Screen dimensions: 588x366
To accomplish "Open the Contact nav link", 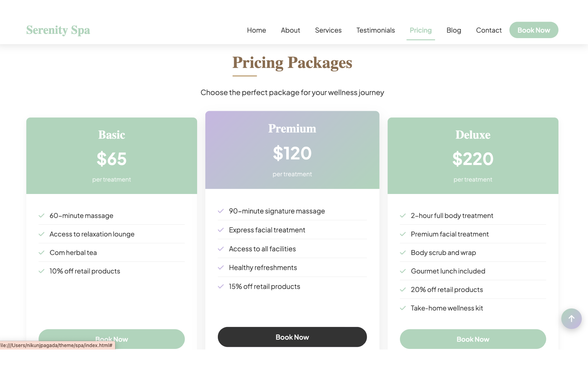I will tap(489, 30).
